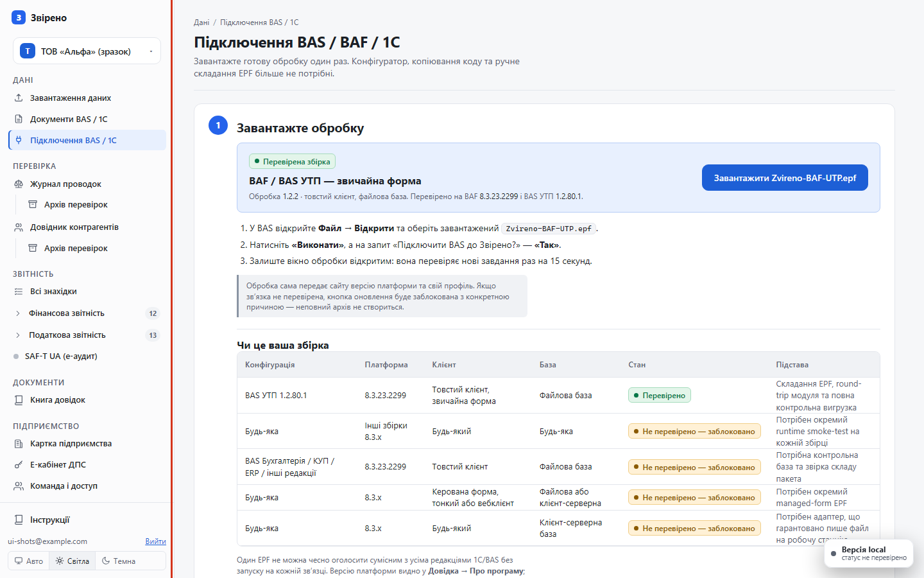Open Книга довідок item
The image size is (924, 578).
[x=87, y=400]
